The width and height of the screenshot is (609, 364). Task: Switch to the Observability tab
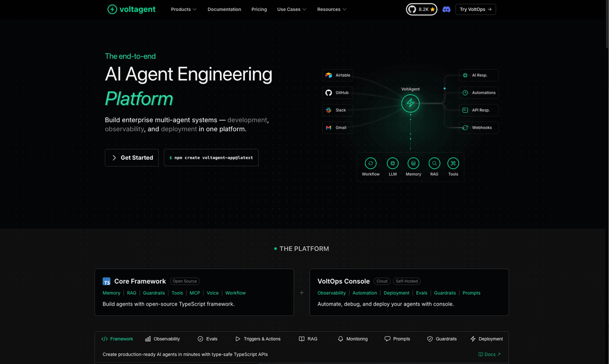click(x=162, y=338)
